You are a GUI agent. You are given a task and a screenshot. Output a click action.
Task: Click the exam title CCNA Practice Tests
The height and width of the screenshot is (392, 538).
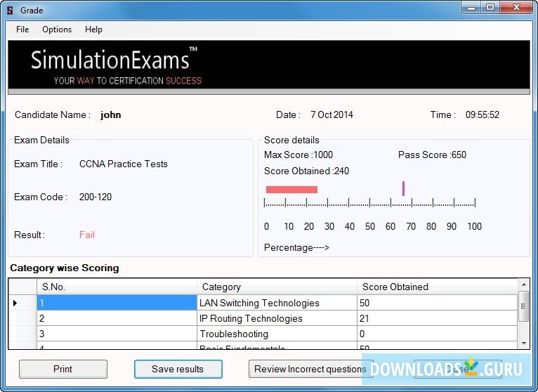tap(124, 164)
